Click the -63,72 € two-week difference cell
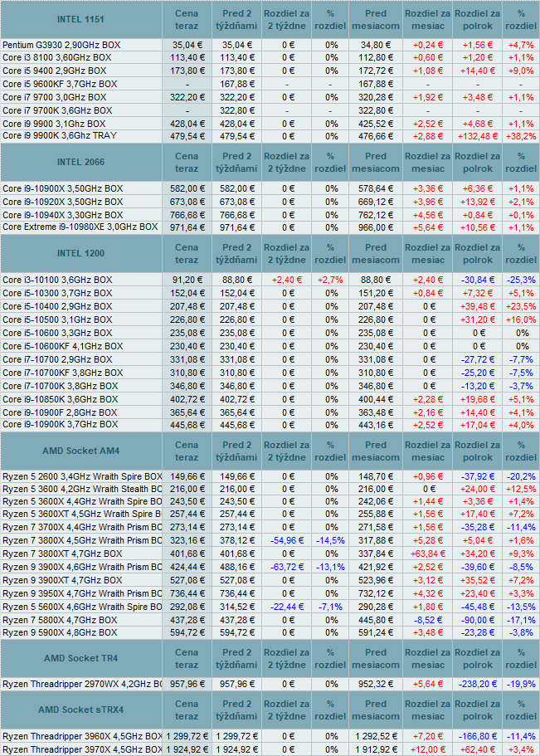This screenshot has width=540, height=756. (286, 567)
